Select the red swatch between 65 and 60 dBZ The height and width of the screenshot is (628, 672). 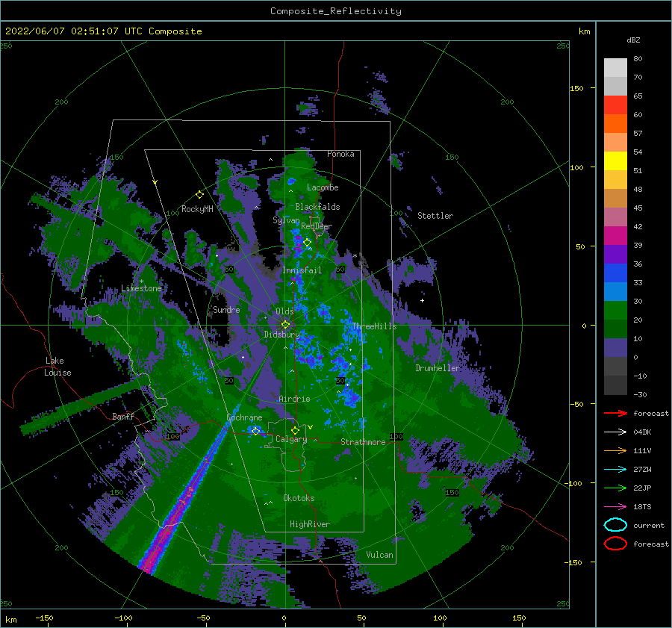(615, 105)
